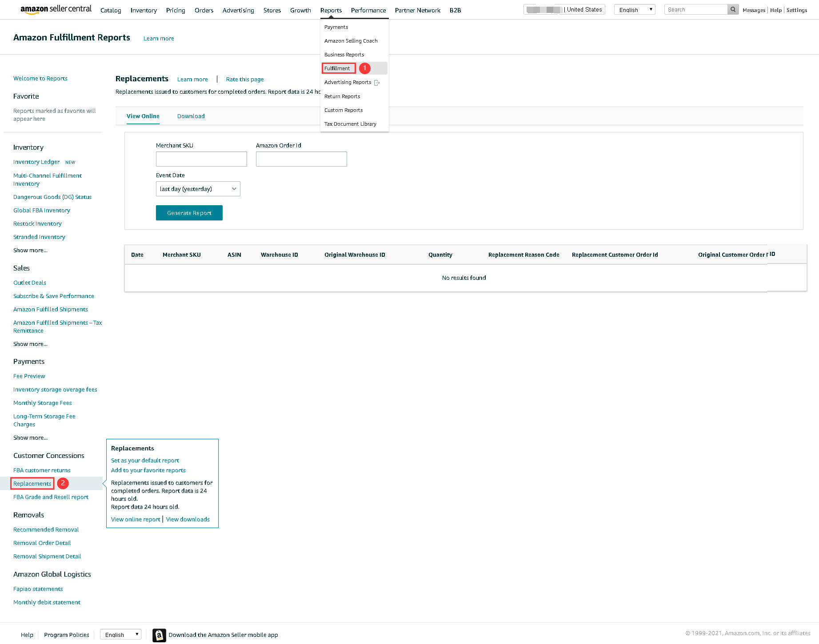819x644 pixels.
Task: Open Stranded Inventory report
Action: tap(39, 237)
